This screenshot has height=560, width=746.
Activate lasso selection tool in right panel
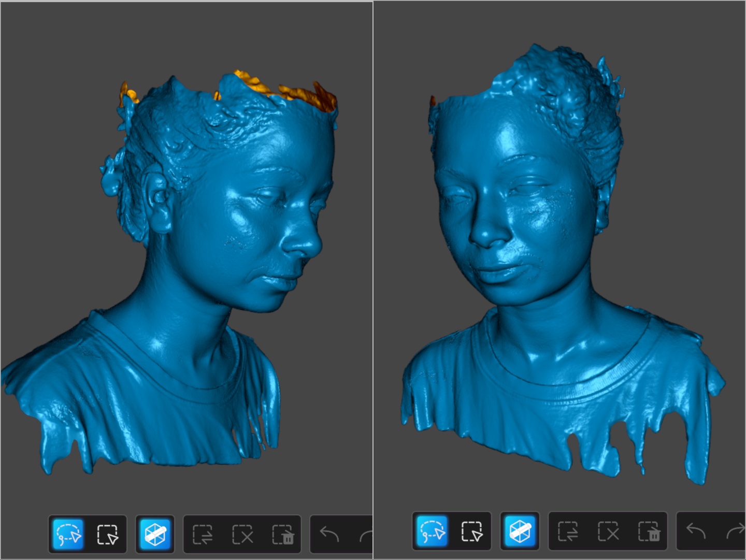pyautogui.click(x=432, y=531)
